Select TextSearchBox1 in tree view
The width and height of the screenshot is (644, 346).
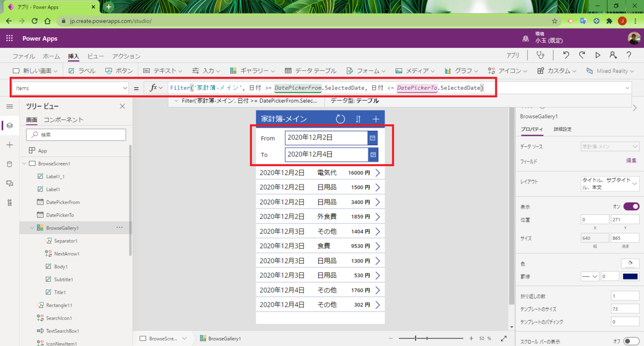pyautogui.click(x=62, y=331)
